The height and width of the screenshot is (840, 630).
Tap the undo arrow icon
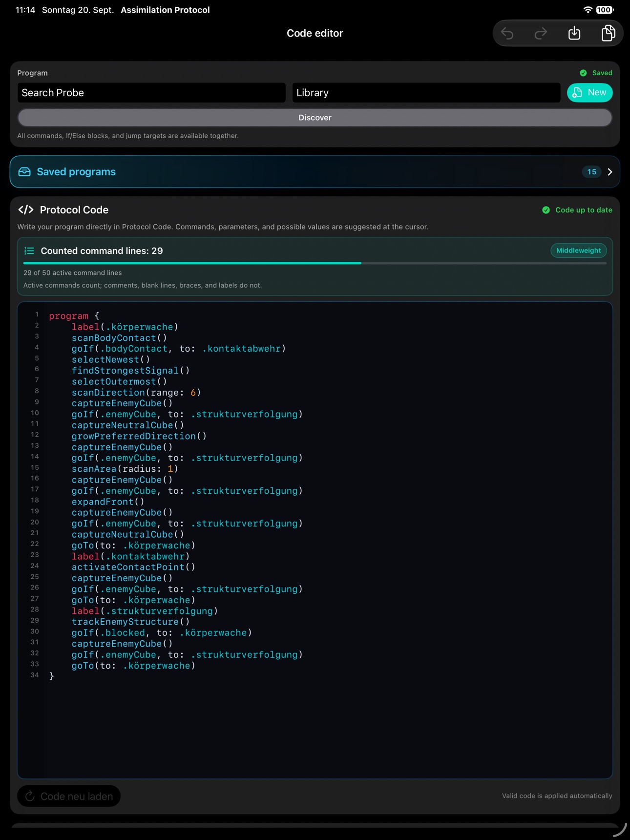tap(507, 34)
